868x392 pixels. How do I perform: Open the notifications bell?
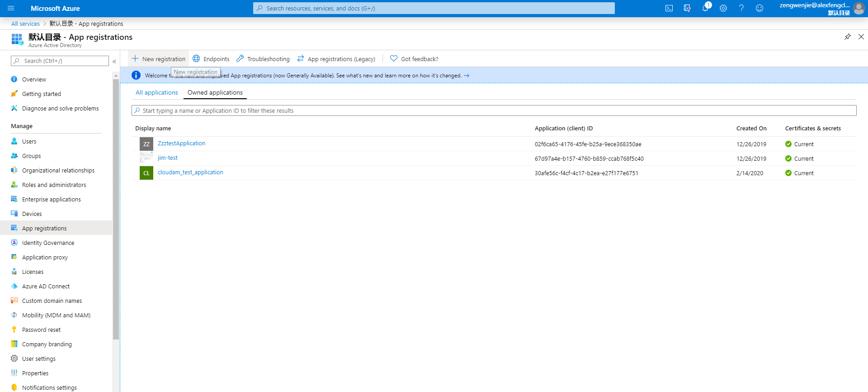[705, 8]
